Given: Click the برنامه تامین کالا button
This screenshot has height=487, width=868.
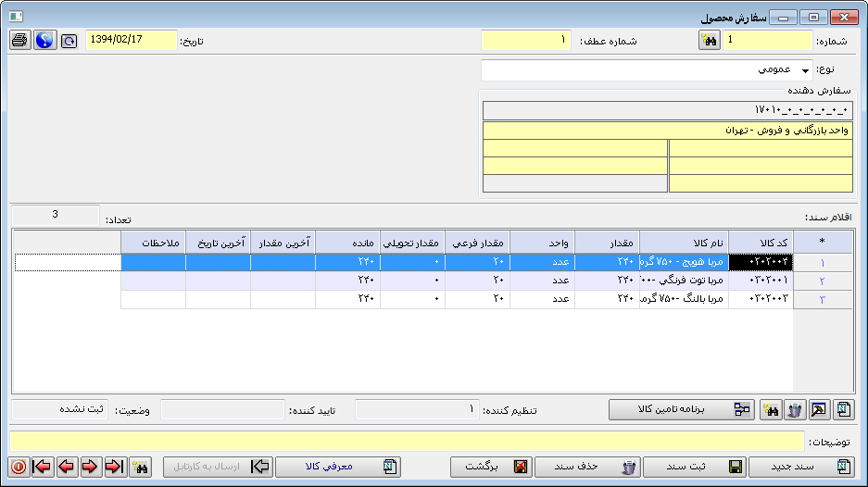Looking at the screenshot, I should 682,409.
